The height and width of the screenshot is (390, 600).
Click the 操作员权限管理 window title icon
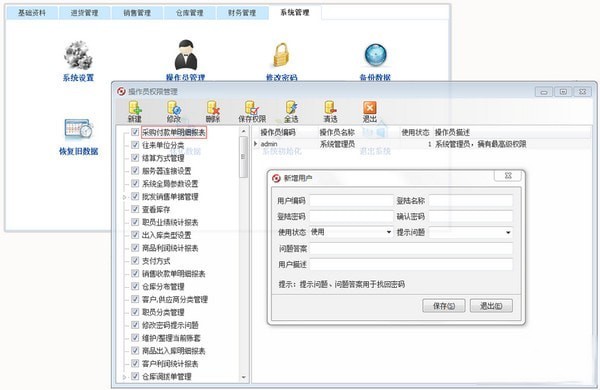click(121, 91)
